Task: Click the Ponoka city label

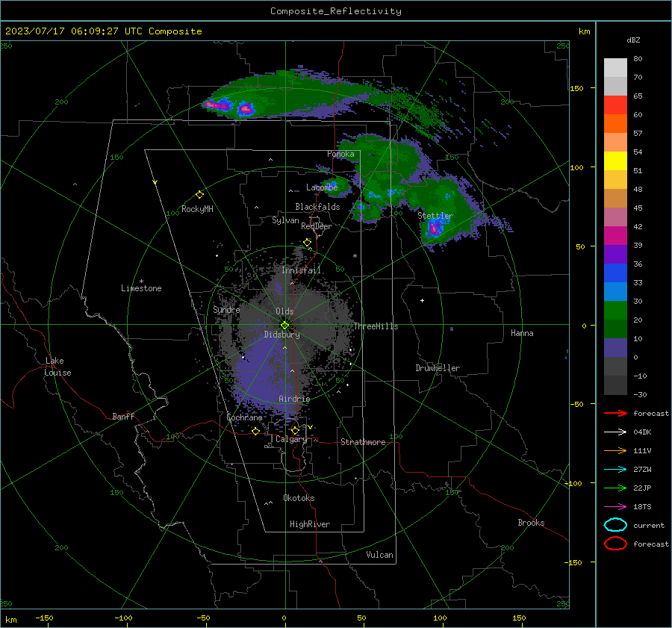Action: pos(340,154)
